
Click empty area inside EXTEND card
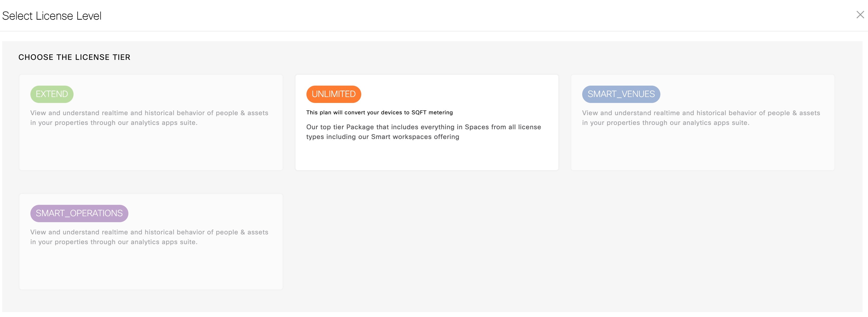[151, 150]
